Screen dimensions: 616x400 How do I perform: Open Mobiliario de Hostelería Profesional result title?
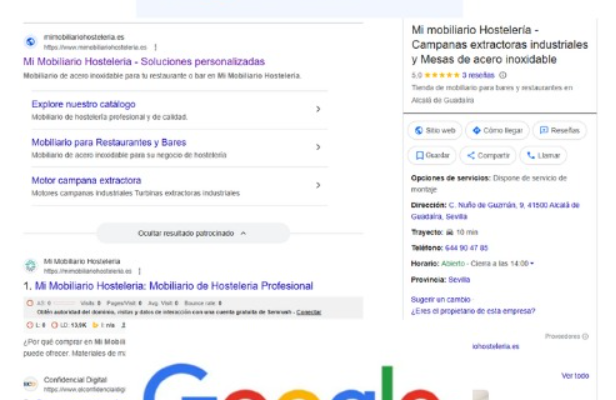coord(174,286)
